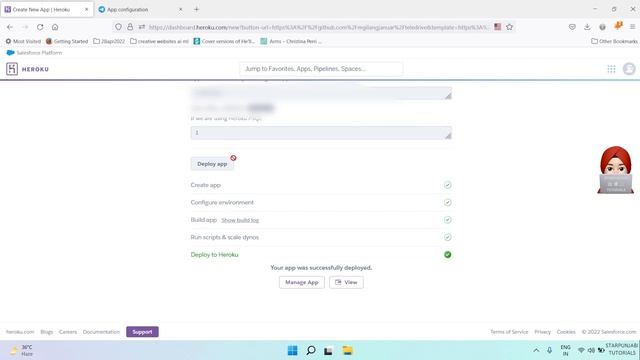640x360 pixels.
Task: Click the ENG IN language indicator
Action: pyautogui.click(x=565, y=350)
